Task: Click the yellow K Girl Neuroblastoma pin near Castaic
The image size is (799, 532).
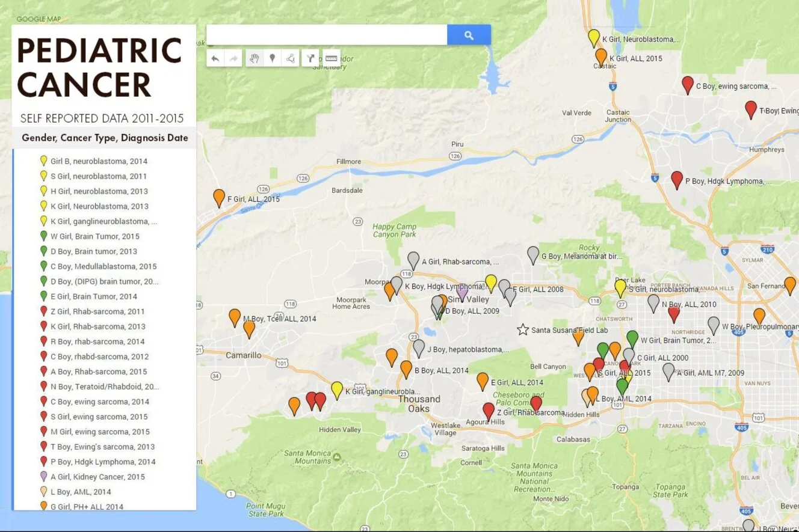Action: pos(593,38)
